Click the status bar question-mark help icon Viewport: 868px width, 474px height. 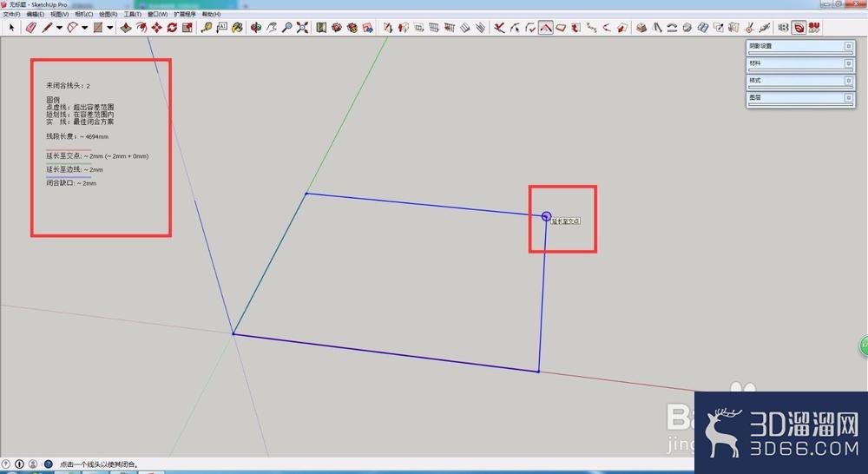48,464
